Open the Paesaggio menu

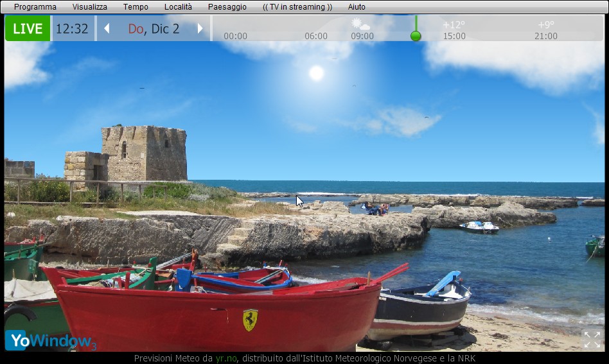click(x=227, y=7)
